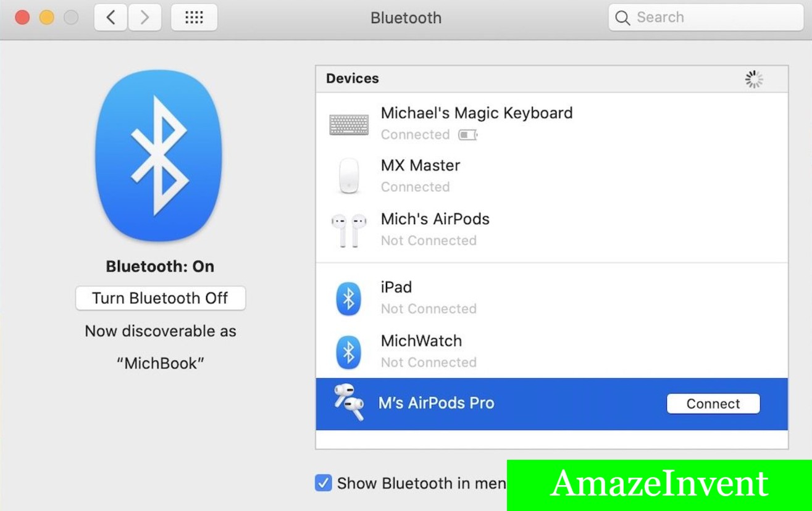This screenshot has width=812, height=511.
Task: Select Mich's AirPods device name
Action: coord(435,219)
